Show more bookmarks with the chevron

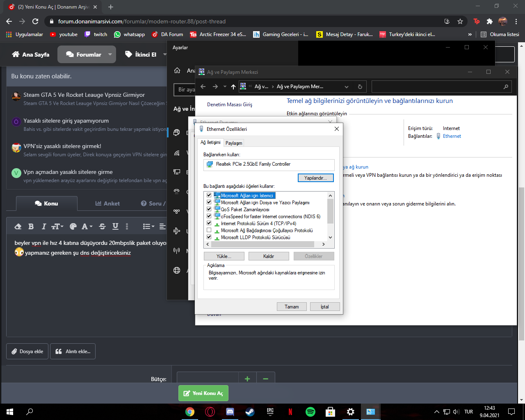pos(470,34)
